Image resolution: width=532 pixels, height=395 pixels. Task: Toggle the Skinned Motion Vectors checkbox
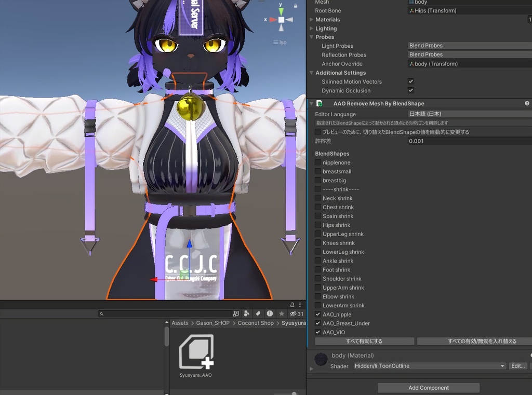[x=411, y=81]
